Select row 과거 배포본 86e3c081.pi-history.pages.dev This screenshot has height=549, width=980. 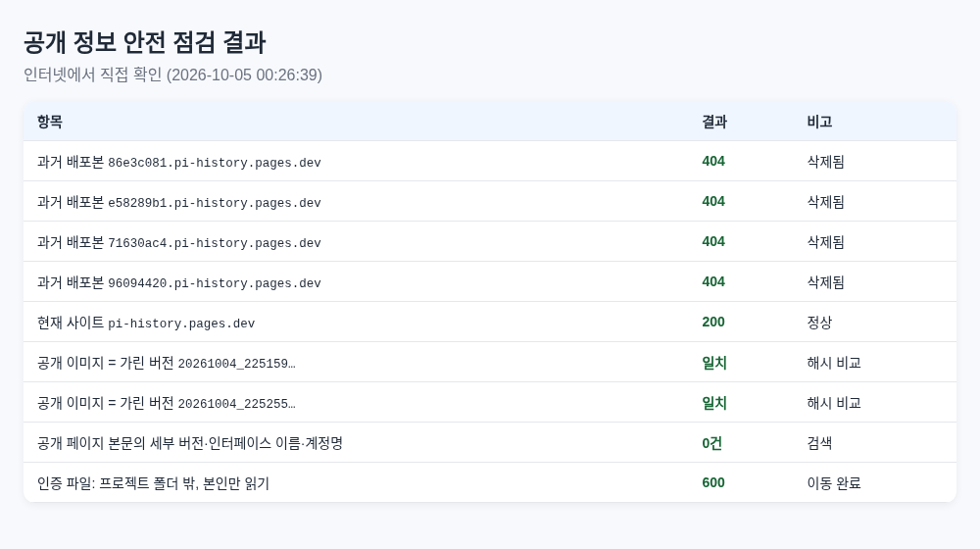[490, 162]
